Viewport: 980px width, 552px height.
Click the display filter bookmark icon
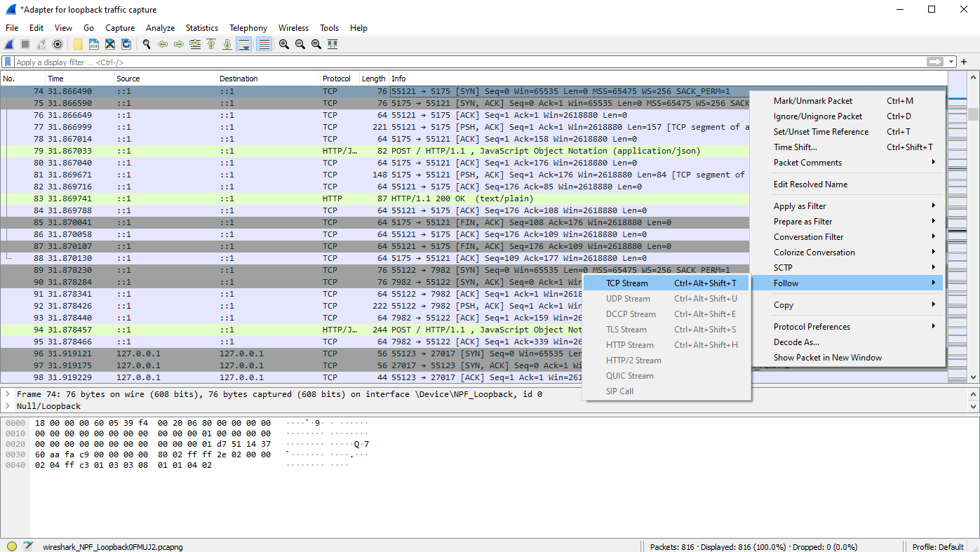pyautogui.click(x=8, y=62)
